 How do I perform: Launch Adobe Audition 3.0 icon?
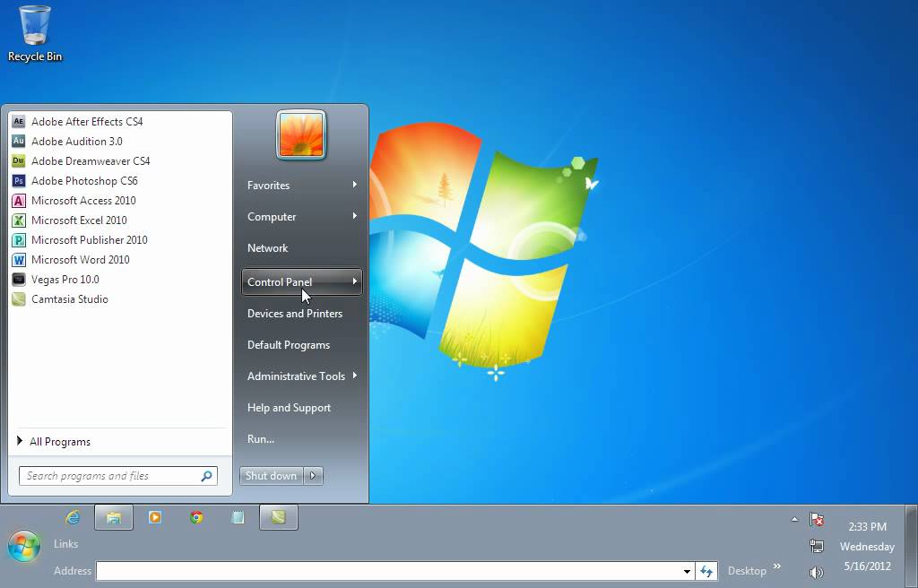19,141
